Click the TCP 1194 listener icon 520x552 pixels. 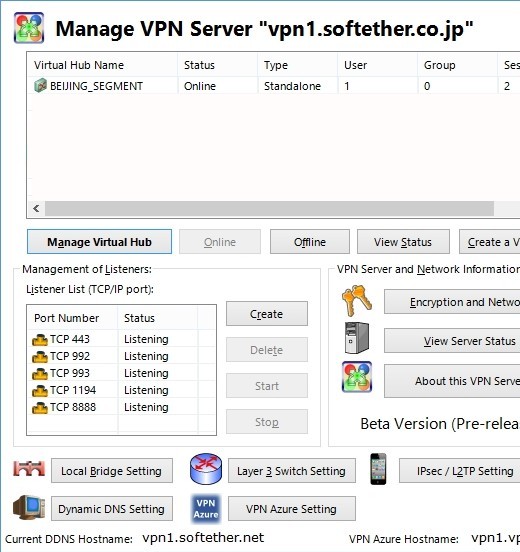(x=40, y=390)
